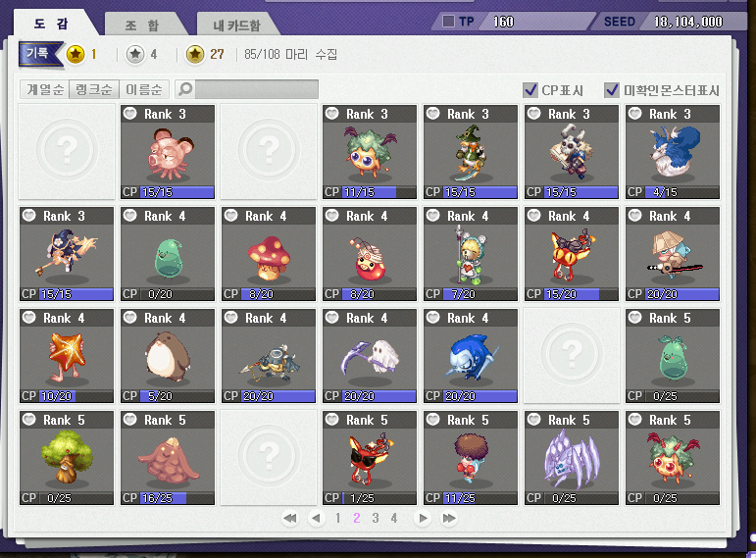The height and width of the screenshot is (558, 756).
Task: Sort monsters by 계열순
Action: click(45, 89)
